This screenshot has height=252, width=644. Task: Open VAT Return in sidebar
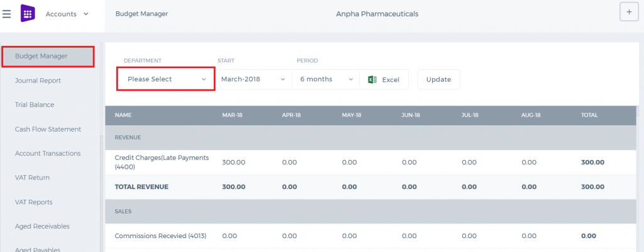pyautogui.click(x=32, y=178)
